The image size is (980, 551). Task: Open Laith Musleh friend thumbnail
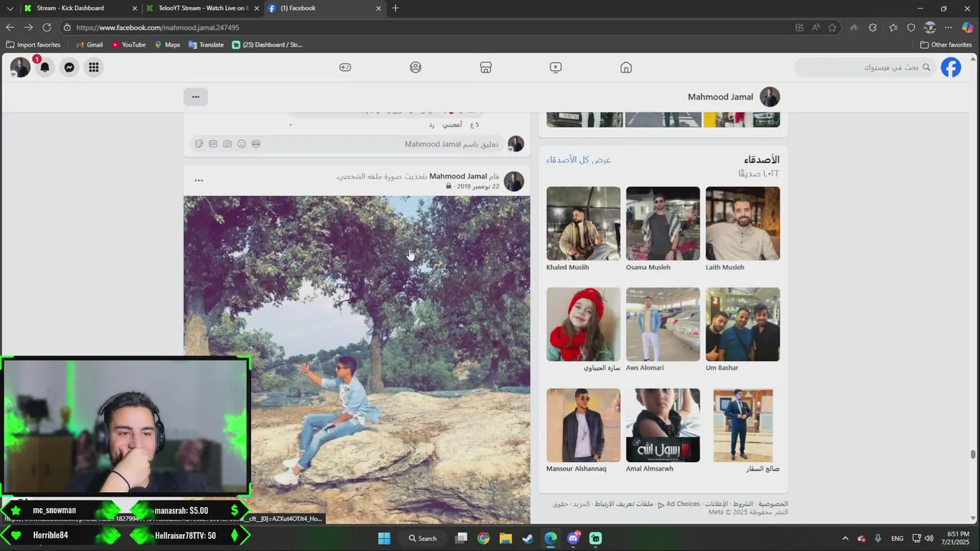[743, 223]
